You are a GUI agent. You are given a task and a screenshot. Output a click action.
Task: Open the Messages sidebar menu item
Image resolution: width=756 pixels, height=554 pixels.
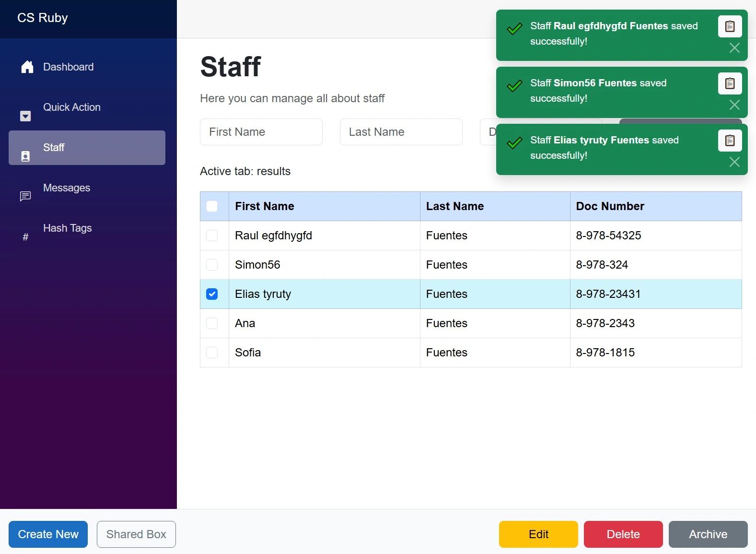click(67, 188)
